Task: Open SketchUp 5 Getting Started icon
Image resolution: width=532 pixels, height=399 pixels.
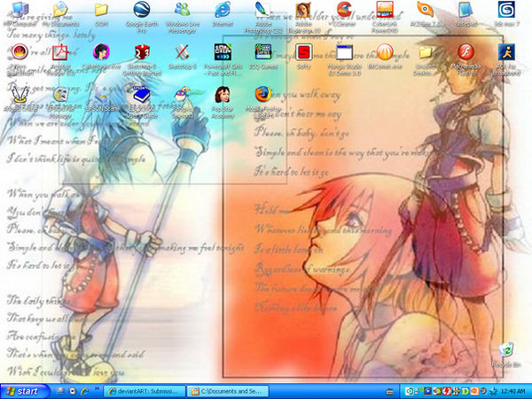Action: [142, 59]
